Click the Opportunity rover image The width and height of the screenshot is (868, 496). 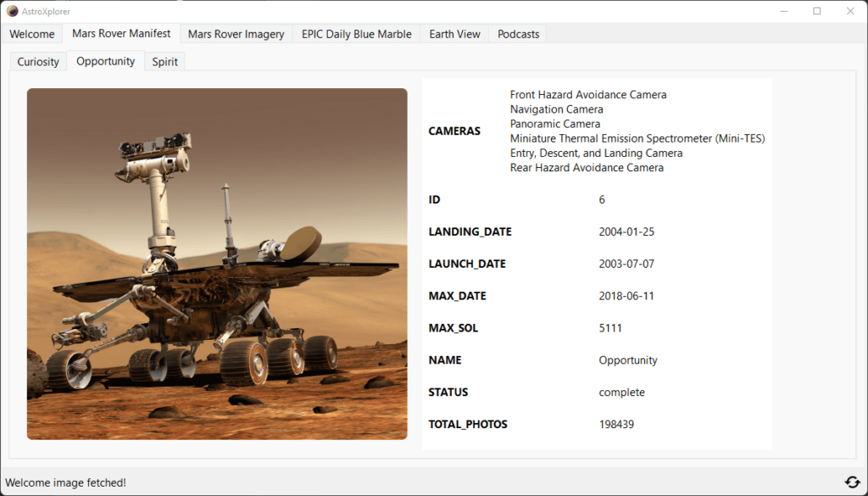pos(217,264)
